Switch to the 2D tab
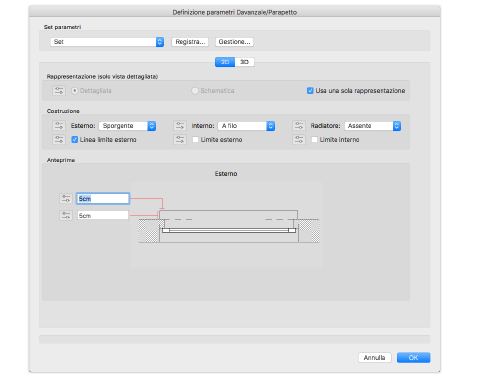 (225, 62)
